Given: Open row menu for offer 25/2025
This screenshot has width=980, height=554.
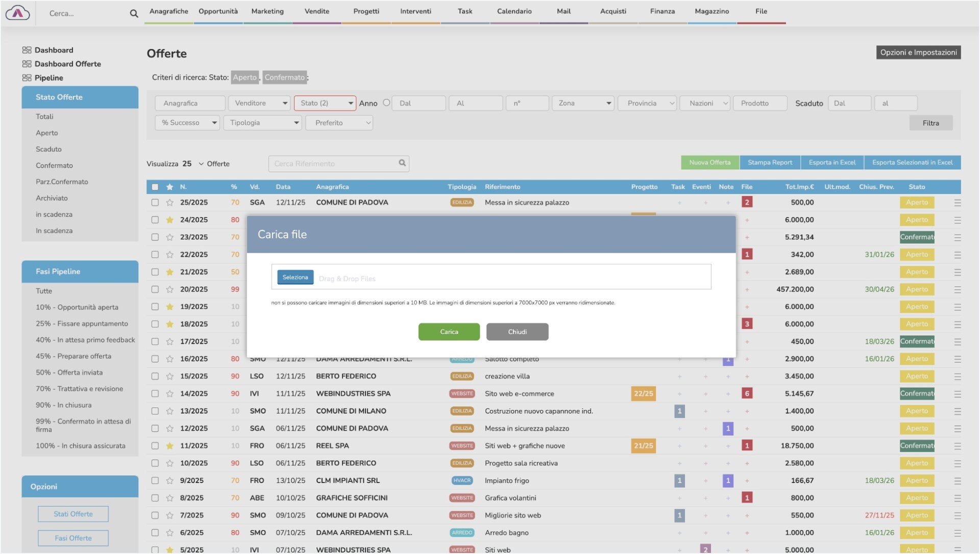Looking at the screenshot, I should pyautogui.click(x=957, y=203).
